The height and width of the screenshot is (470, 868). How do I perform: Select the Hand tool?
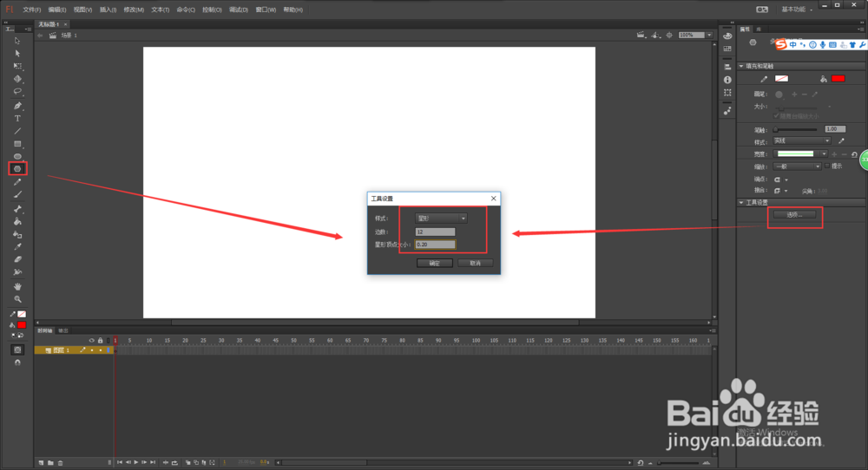17,286
